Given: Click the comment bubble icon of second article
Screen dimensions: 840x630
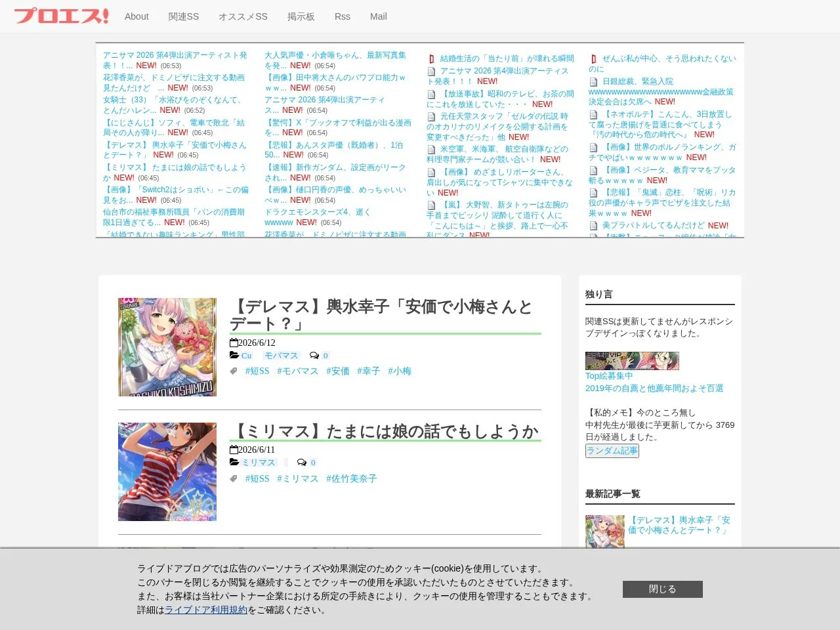Looking at the screenshot, I should pyautogui.click(x=302, y=463).
